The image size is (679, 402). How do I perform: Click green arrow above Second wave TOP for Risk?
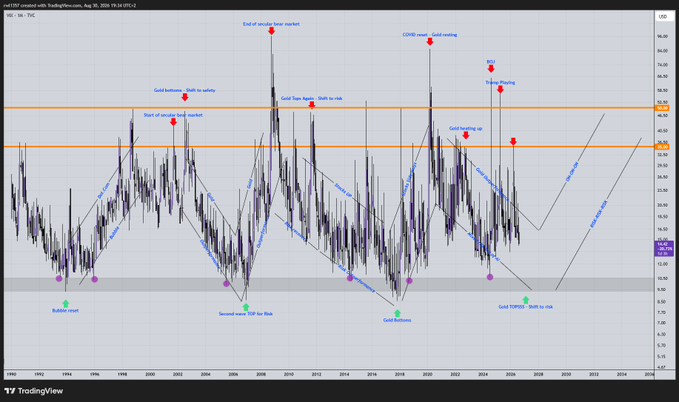246,307
